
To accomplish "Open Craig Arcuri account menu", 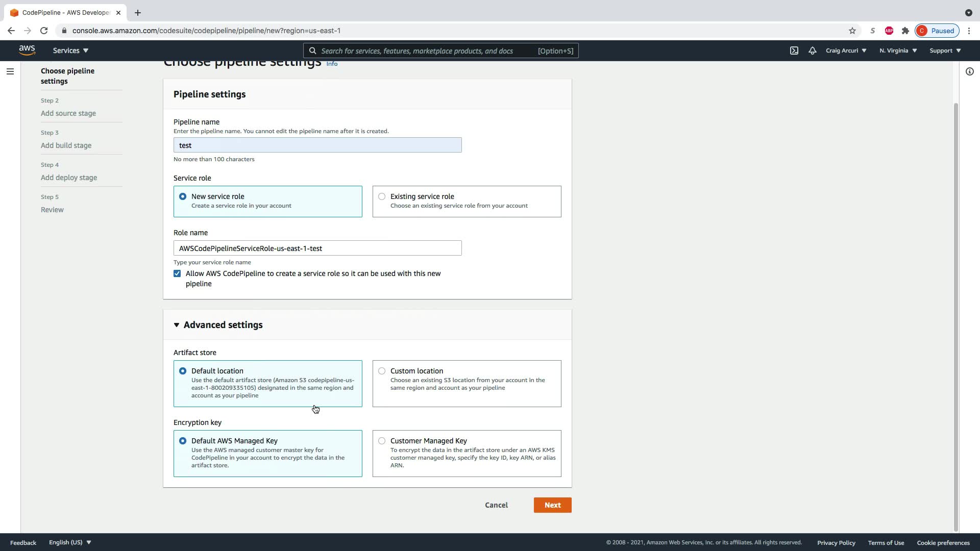I will 846,51.
